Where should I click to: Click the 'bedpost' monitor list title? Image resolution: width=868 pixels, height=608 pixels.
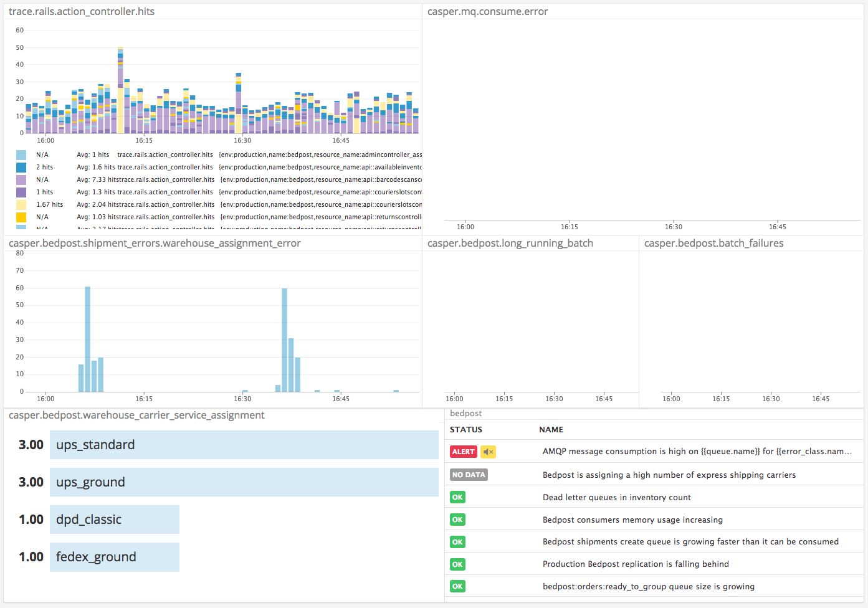(465, 413)
